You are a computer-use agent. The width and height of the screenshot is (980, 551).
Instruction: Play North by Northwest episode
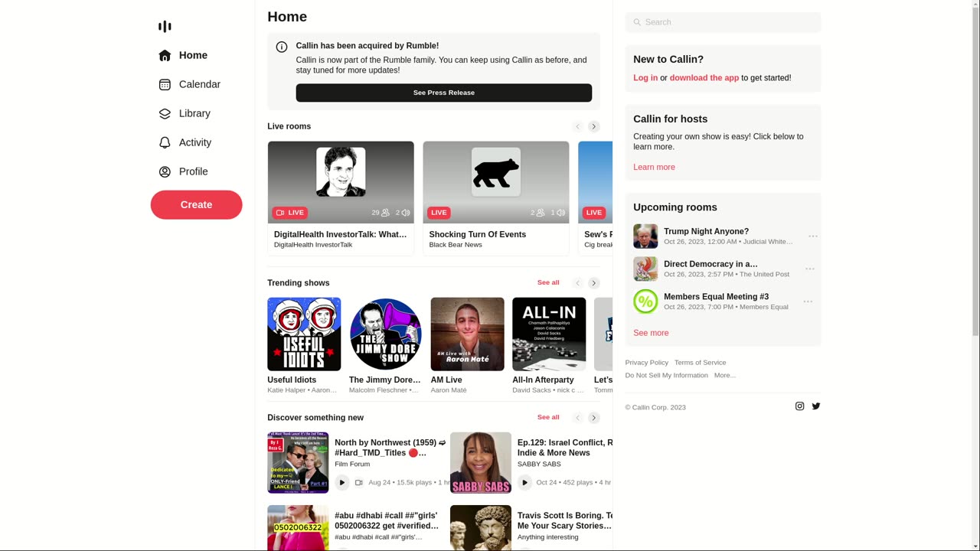pyautogui.click(x=342, y=482)
